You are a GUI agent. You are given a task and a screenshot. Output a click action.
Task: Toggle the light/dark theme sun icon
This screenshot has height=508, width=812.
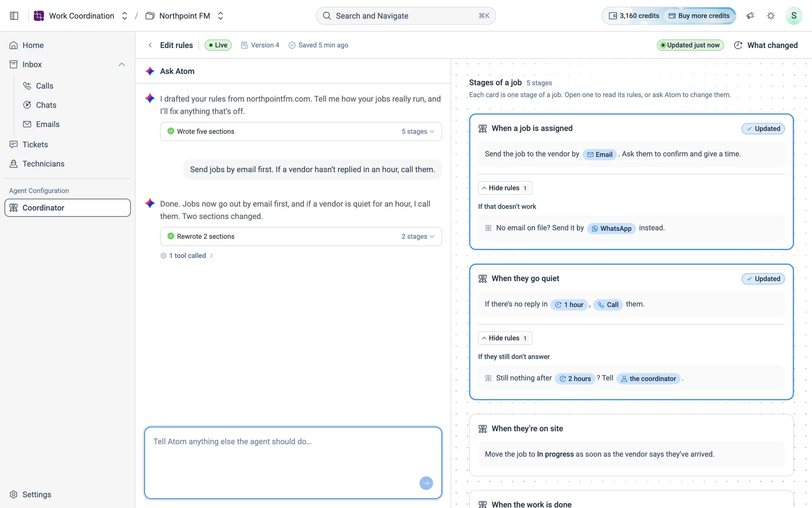771,16
